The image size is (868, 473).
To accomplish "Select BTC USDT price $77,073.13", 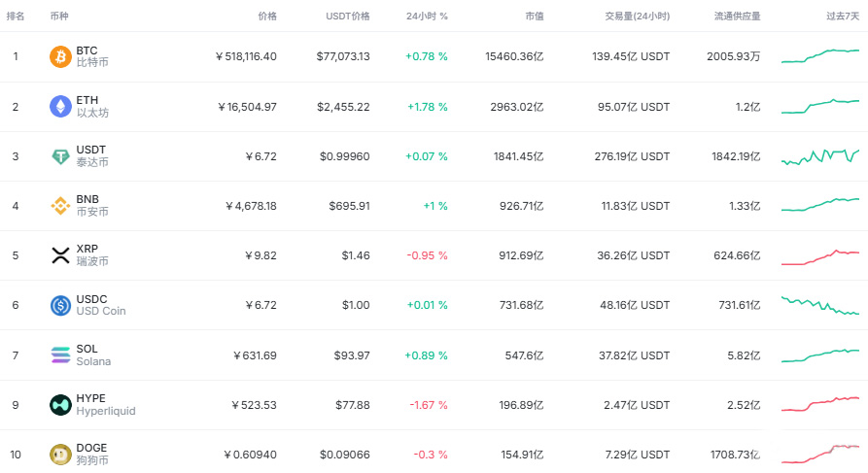I will click(343, 56).
